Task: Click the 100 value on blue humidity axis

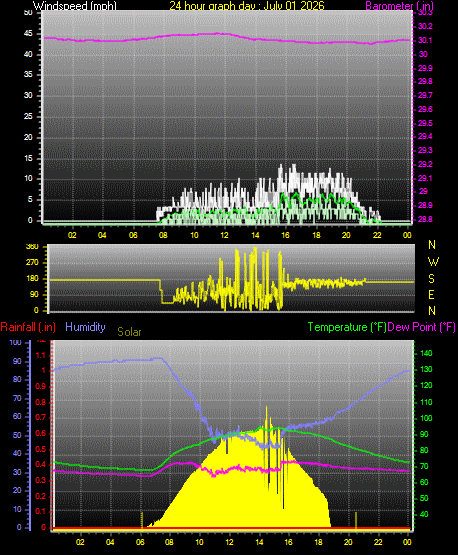Action: [16, 342]
